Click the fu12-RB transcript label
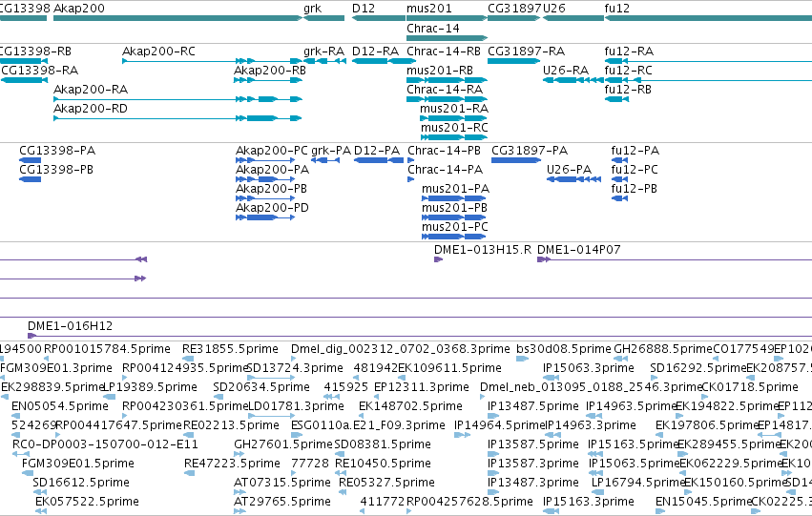 click(628, 90)
